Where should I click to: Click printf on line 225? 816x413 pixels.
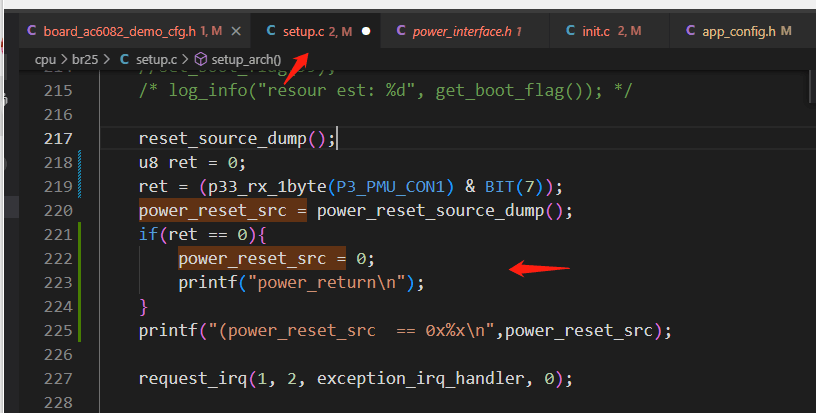[x=168, y=330]
